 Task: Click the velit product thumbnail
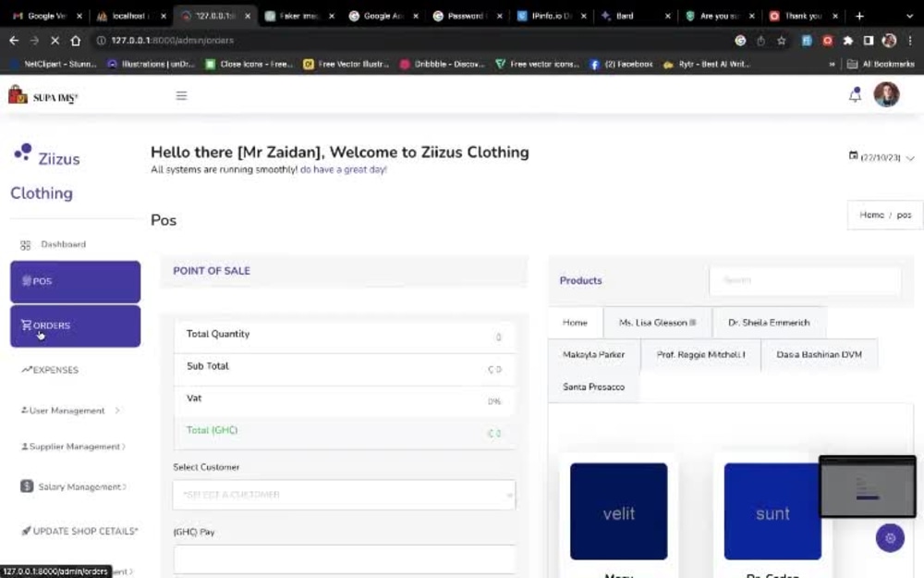click(619, 511)
